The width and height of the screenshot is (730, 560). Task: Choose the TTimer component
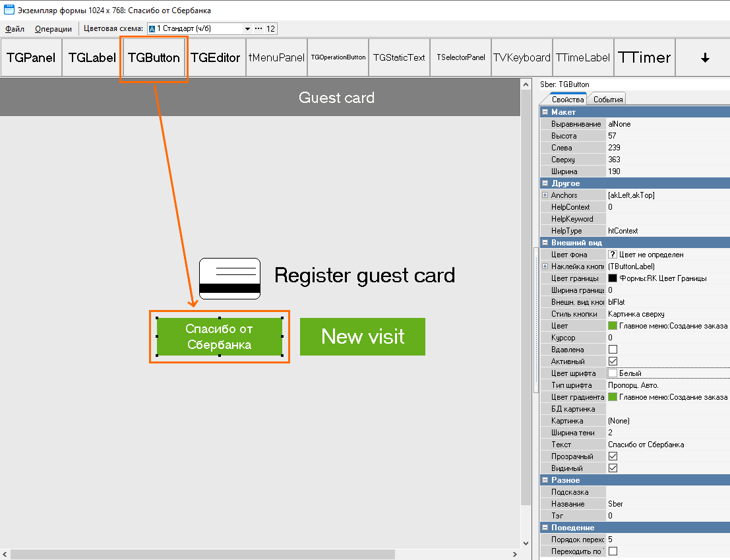click(644, 58)
